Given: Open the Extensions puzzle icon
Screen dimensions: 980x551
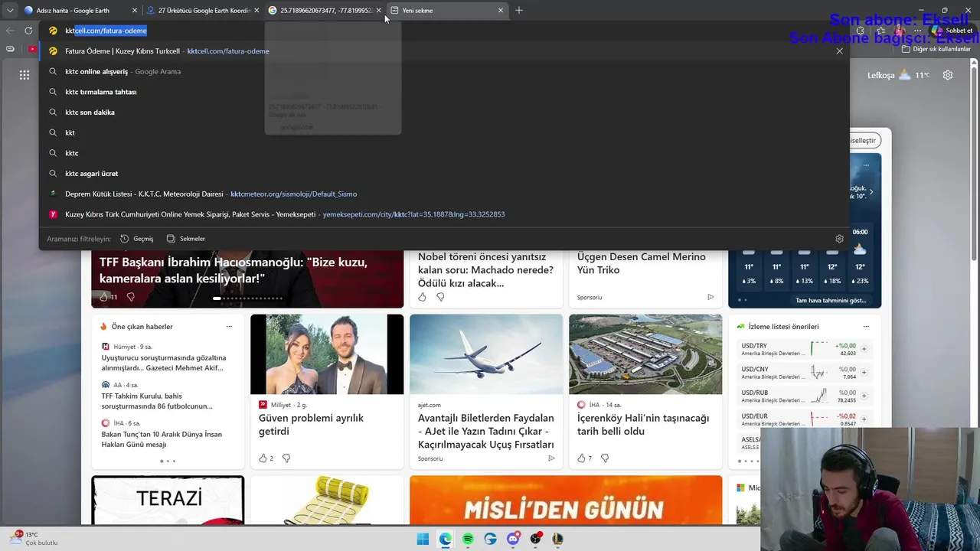Looking at the screenshot, I should (861, 31).
